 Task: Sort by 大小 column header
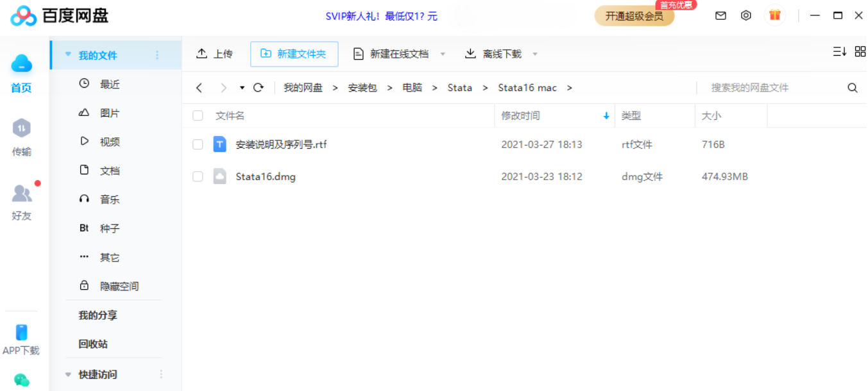click(x=711, y=115)
